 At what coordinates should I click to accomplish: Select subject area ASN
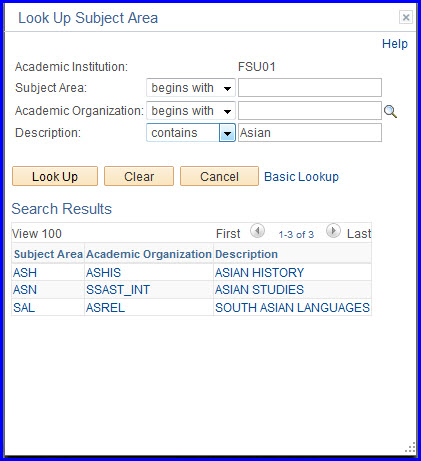pos(25,290)
